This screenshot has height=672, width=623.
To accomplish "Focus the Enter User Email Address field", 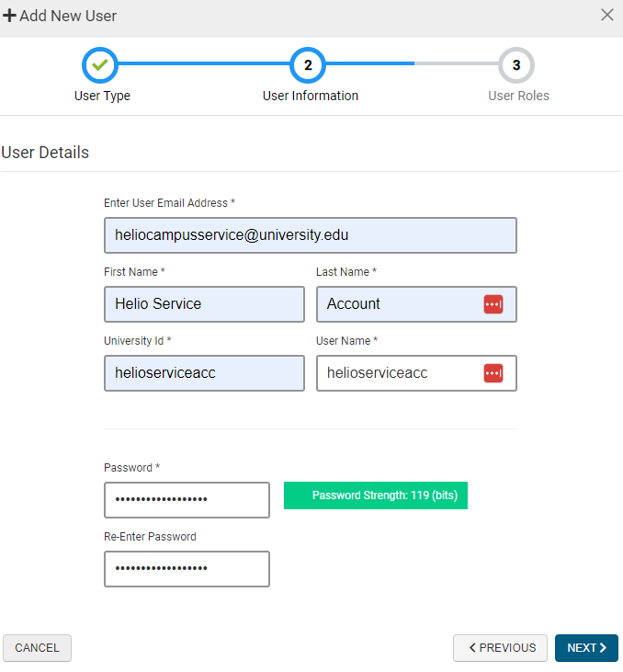I will coord(310,235).
